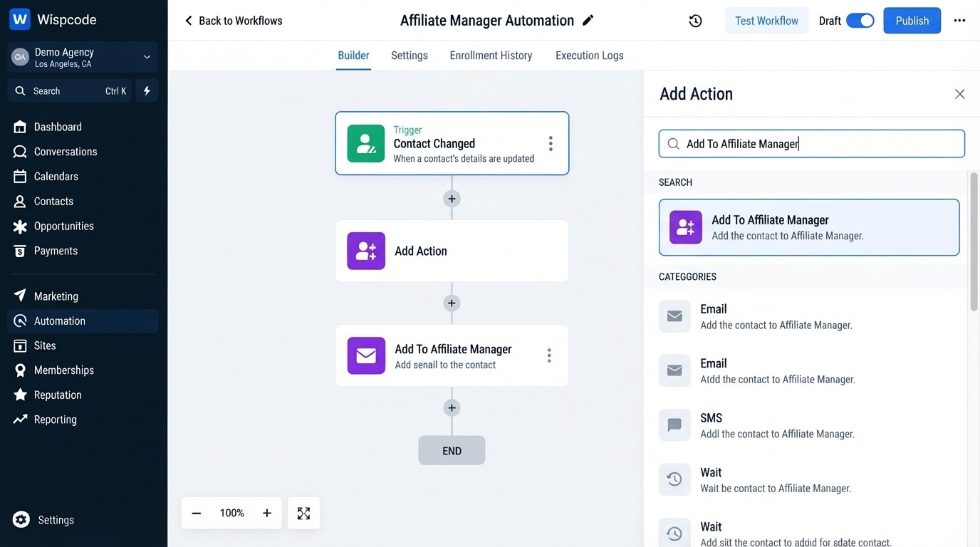
Task: Select the Add Action workflow node
Action: tap(452, 251)
